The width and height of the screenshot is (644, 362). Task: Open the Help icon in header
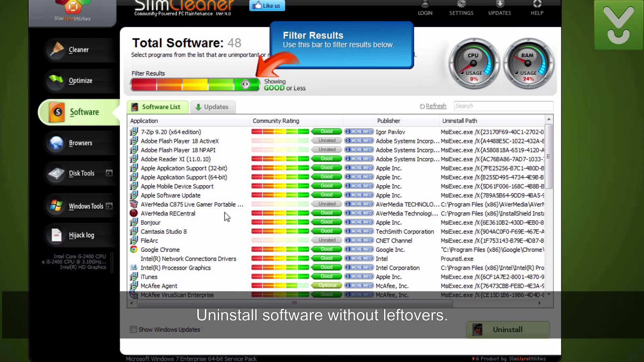(537, 4)
